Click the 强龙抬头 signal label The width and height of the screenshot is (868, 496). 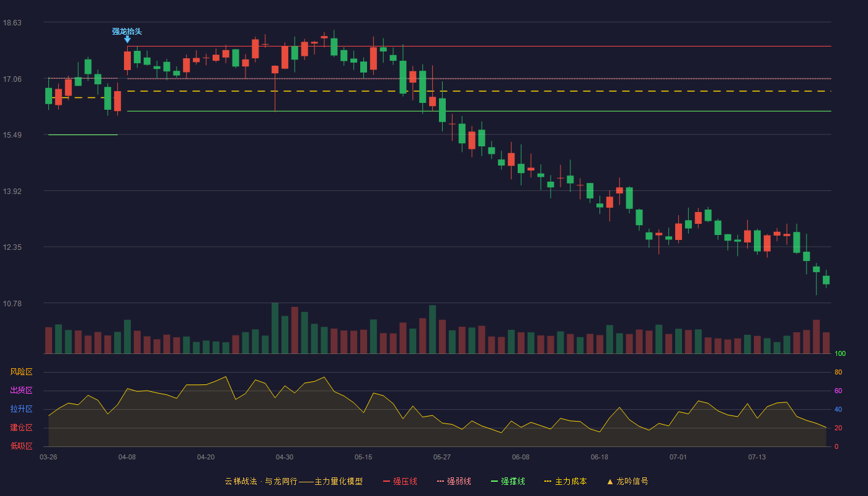pos(127,31)
